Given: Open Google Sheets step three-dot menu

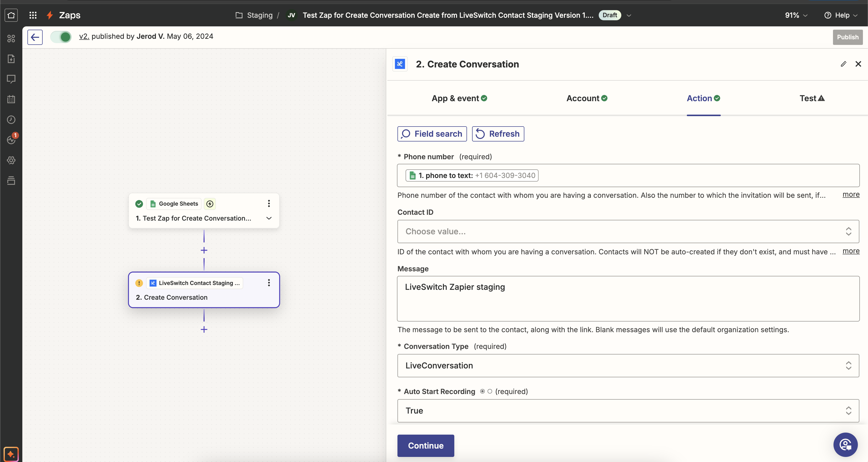Looking at the screenshot, I should 269,203.
